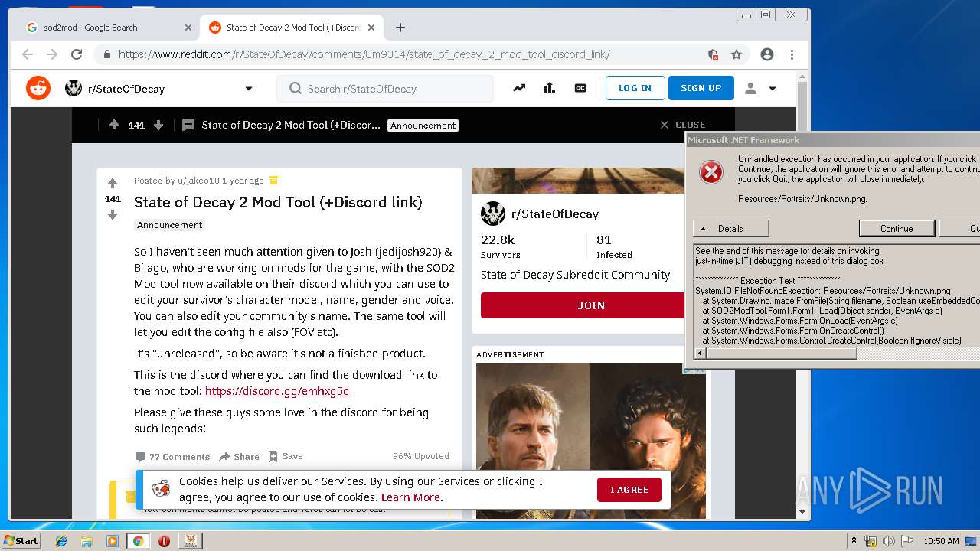
Task: Click the Reddit logo icon
Action: click(x=38, y=88)
